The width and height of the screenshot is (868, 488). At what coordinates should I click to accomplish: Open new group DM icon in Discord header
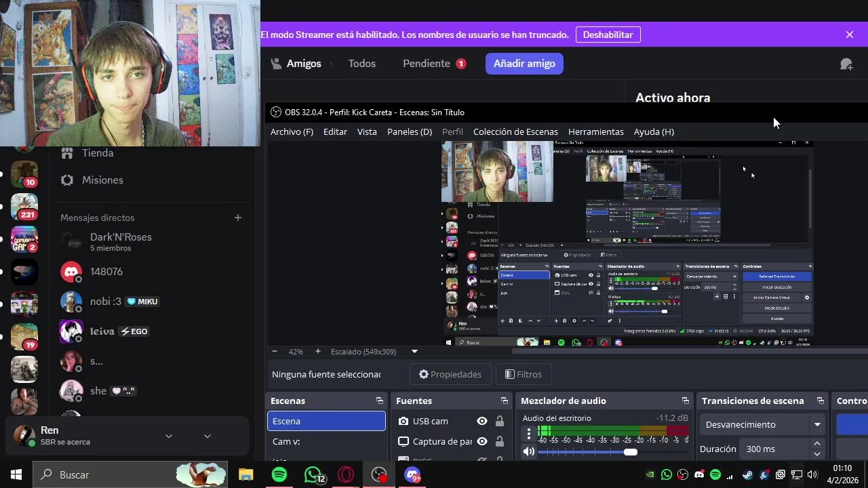click(x=846, y=64)
